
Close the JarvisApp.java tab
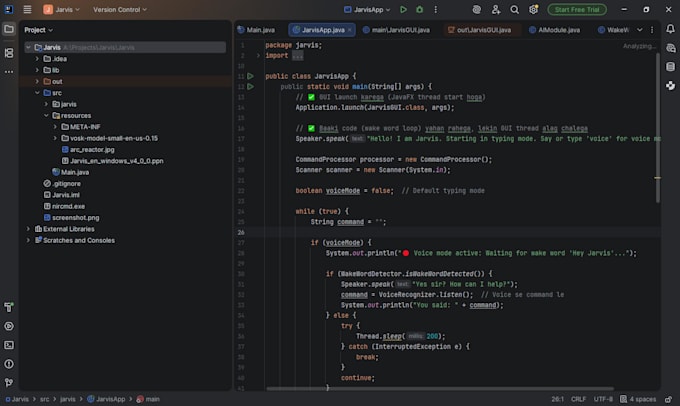pyautogui.click(x=350, y=30)
